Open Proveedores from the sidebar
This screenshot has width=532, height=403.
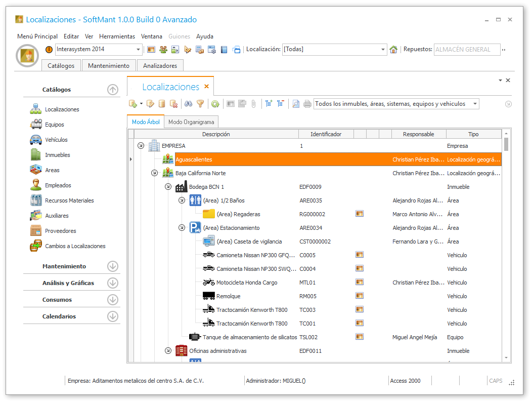60,231
